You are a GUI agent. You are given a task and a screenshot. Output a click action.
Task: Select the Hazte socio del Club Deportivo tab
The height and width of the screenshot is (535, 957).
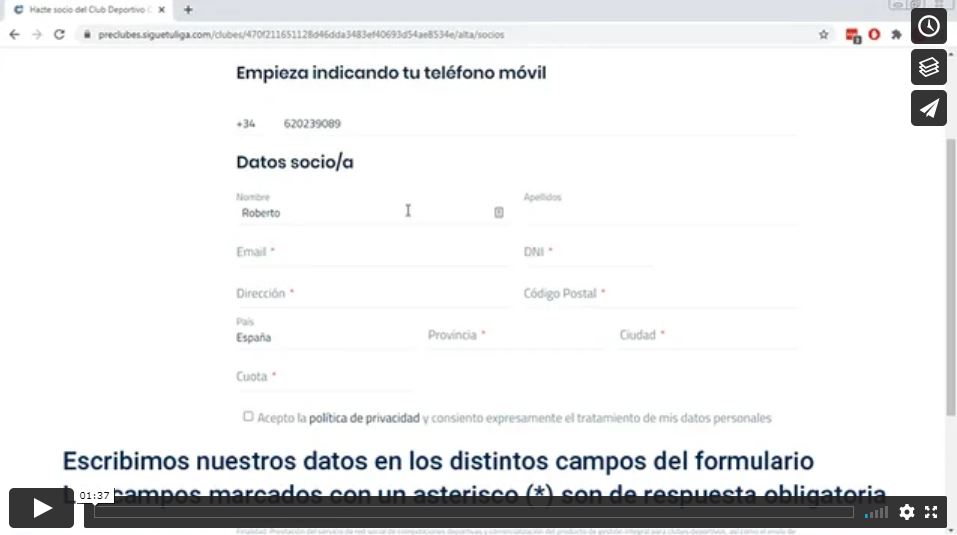[x=88, y=10]
